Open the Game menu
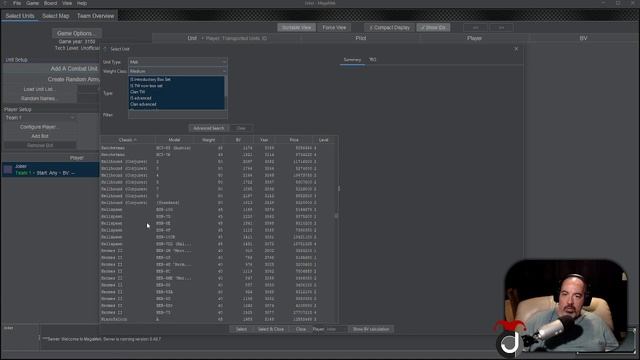The image size is (640, 360). 33,3
